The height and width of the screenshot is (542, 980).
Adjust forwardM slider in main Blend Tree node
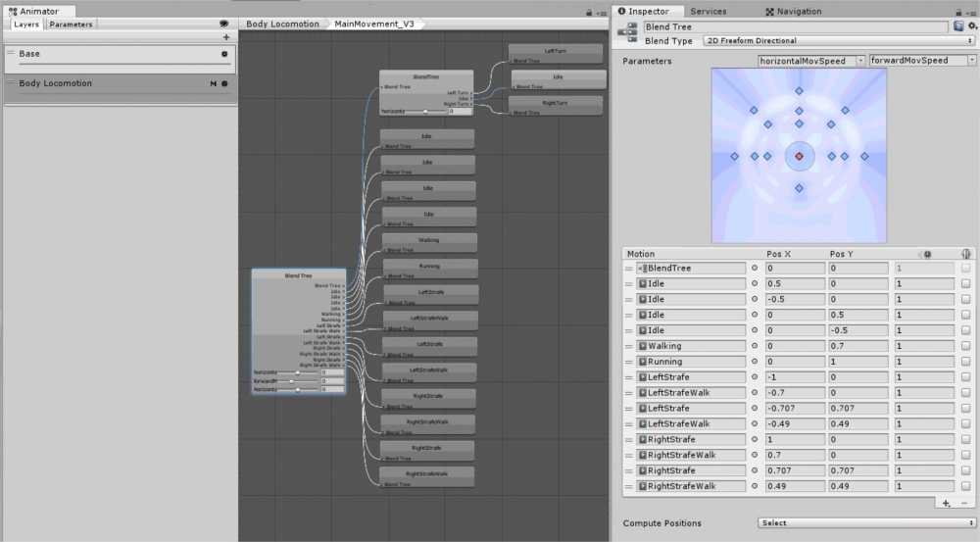tap(291, 381)
